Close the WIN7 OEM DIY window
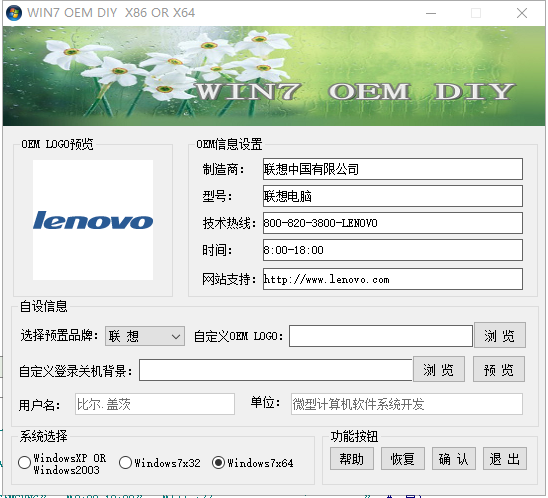Viewport: 548px width, 498px height. [x=522, y=13]
